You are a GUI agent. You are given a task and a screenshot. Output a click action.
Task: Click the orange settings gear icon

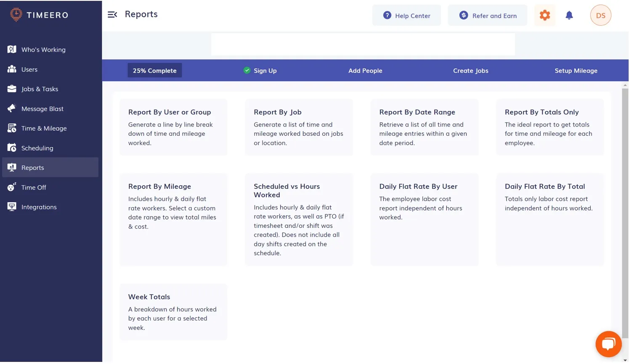[x=544, y=16]
